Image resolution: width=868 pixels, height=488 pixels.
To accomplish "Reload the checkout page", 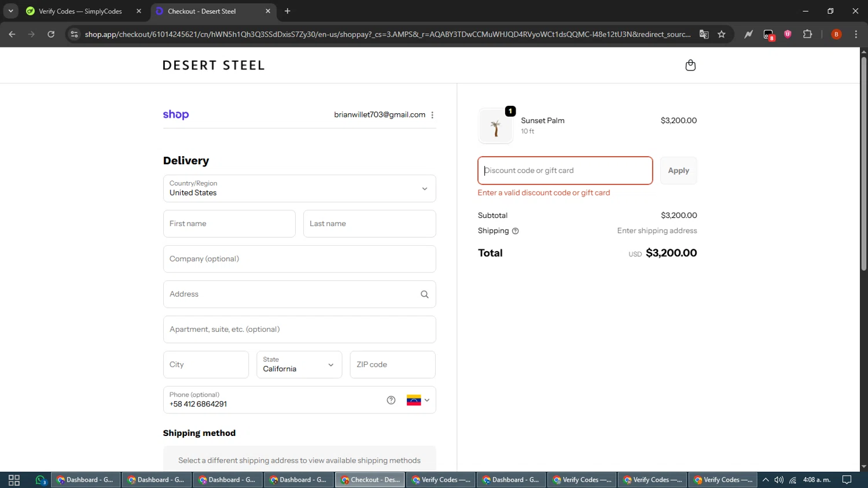I will pos(51,34).
